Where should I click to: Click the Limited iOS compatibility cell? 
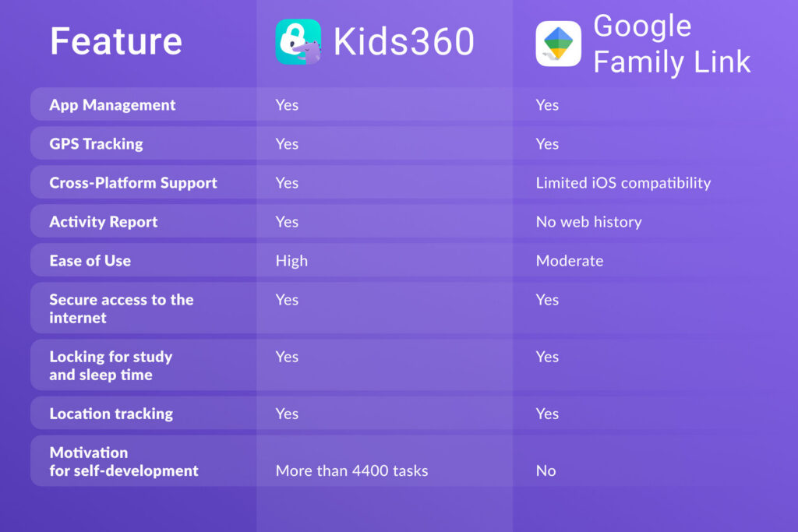tap(623, 183)
